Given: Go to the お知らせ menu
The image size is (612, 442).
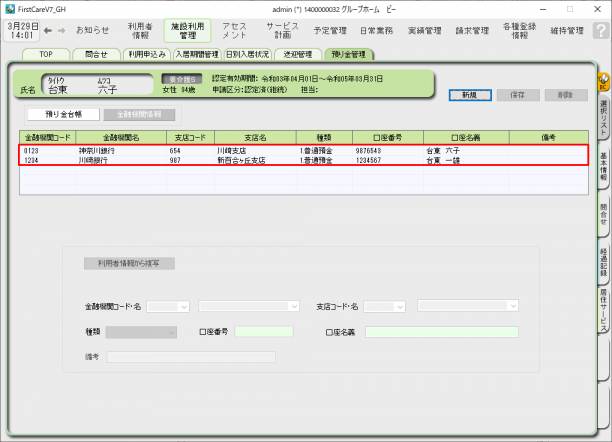Looking at the screenshot, I should click(93, 30).
